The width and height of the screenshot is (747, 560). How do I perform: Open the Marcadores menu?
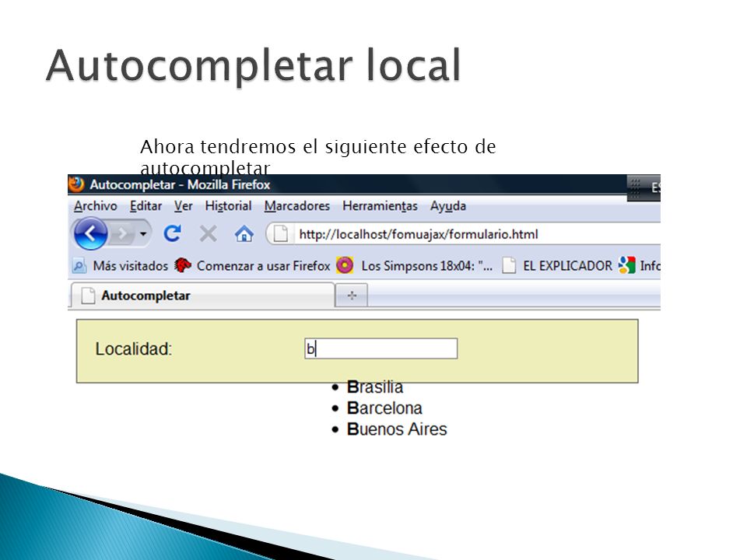point(296,206)
